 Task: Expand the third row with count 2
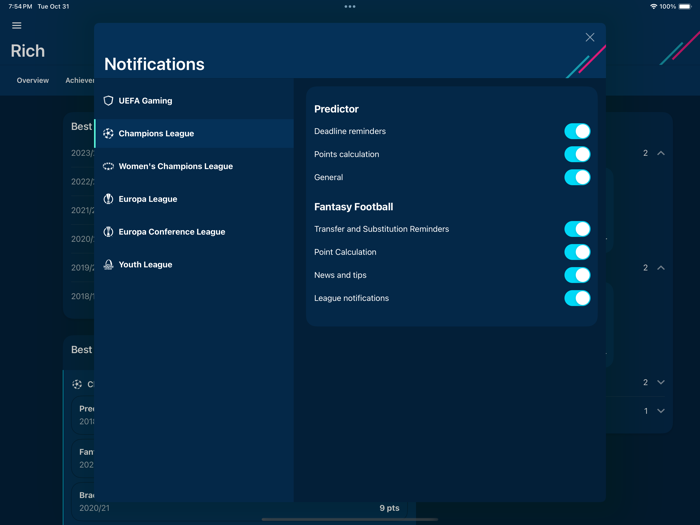661,382
